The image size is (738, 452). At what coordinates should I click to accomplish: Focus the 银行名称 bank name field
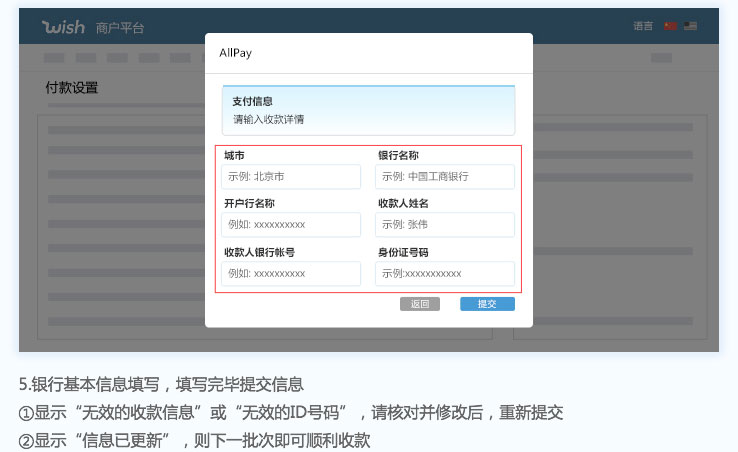click(x=445, y=177)
